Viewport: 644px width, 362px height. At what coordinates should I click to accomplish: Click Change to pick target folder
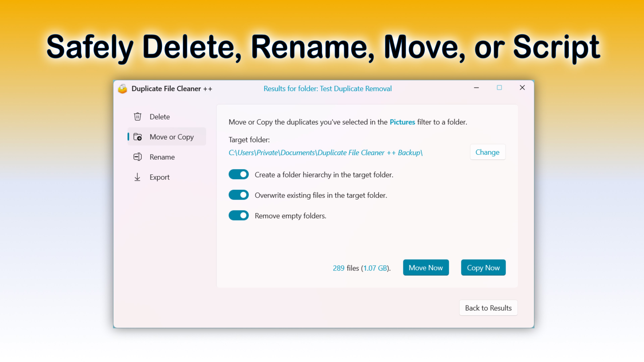click(x=488, y=152)
